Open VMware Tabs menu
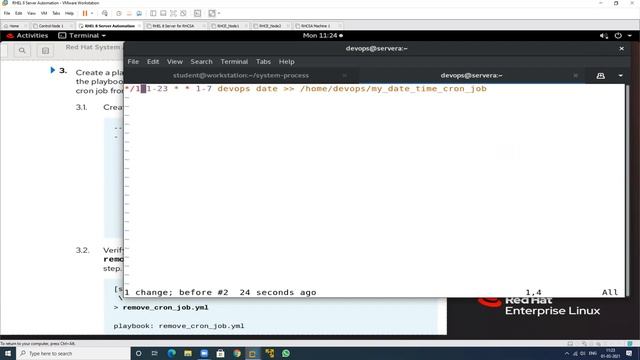This screenshot has width=640, height=360. (56, 13)
